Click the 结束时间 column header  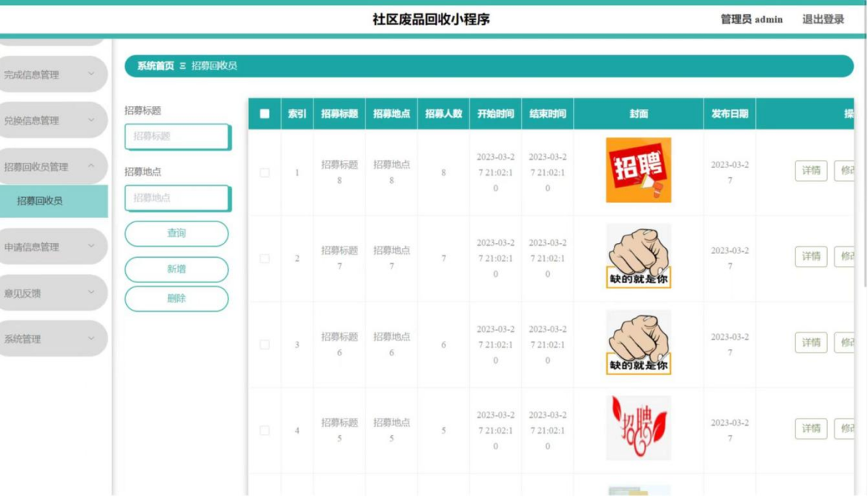548,113
